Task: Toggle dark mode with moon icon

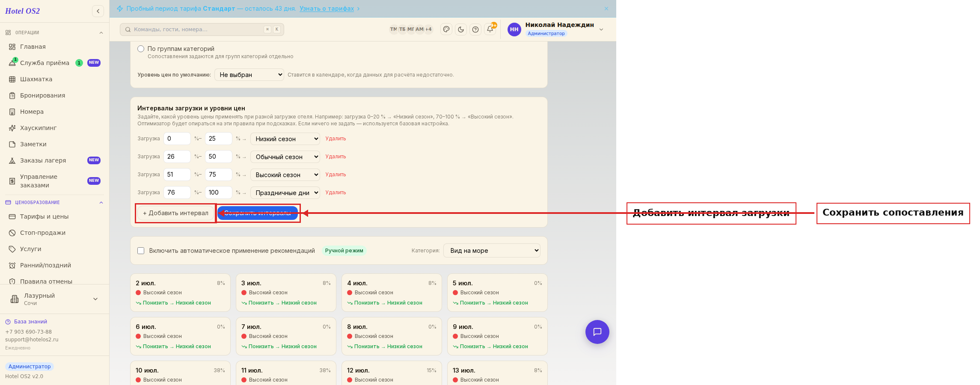Action: point(461,30)
